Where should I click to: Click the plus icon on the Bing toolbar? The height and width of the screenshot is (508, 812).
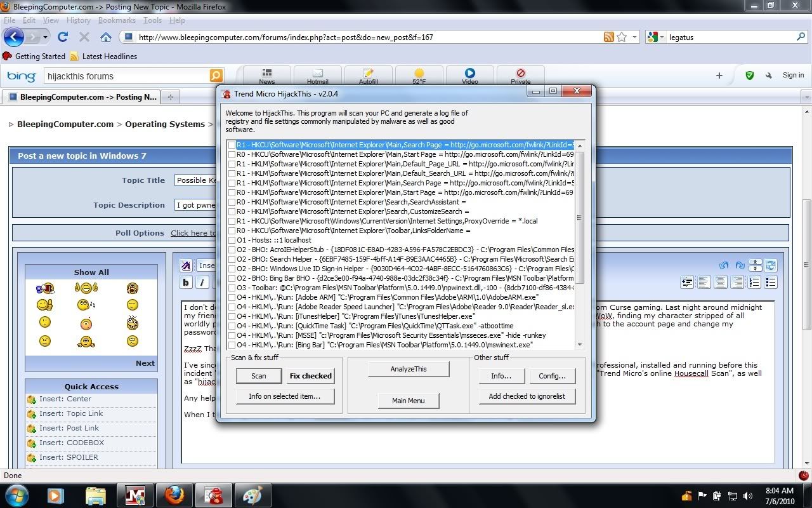point(719,76)
